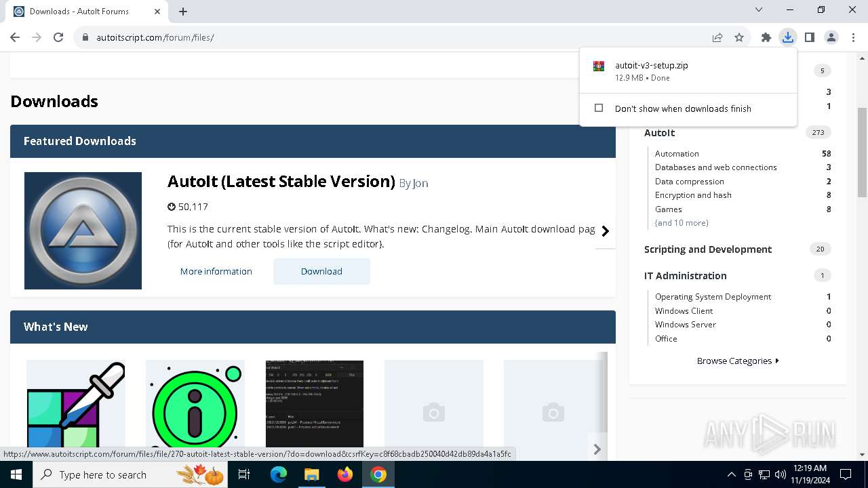Open the Office category
The height and width of the screenshot is (488, 868).
click(x=666, y=339)
